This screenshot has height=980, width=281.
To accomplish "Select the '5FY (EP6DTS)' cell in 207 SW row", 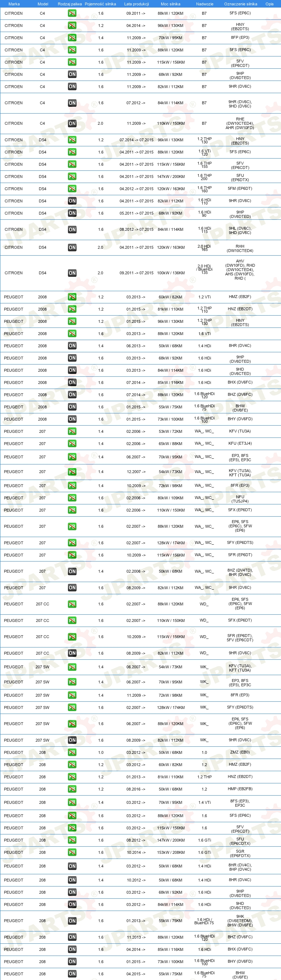I will tap(240, 707).
